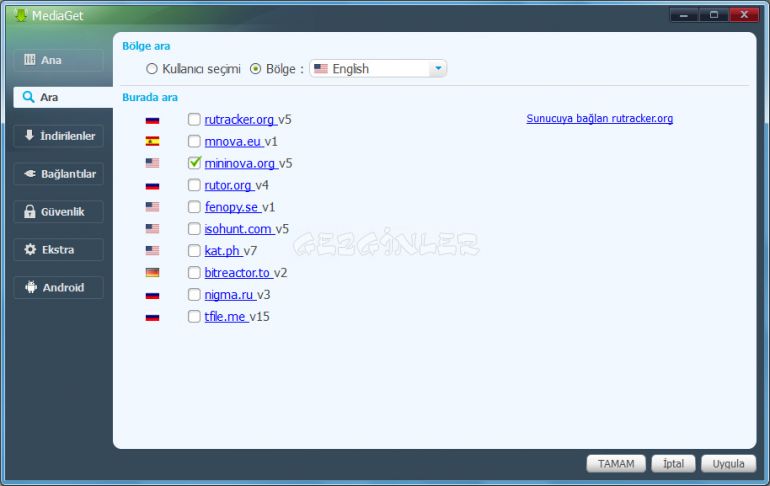Click the US flag beside fenopy.se

[x=152, y=207]
